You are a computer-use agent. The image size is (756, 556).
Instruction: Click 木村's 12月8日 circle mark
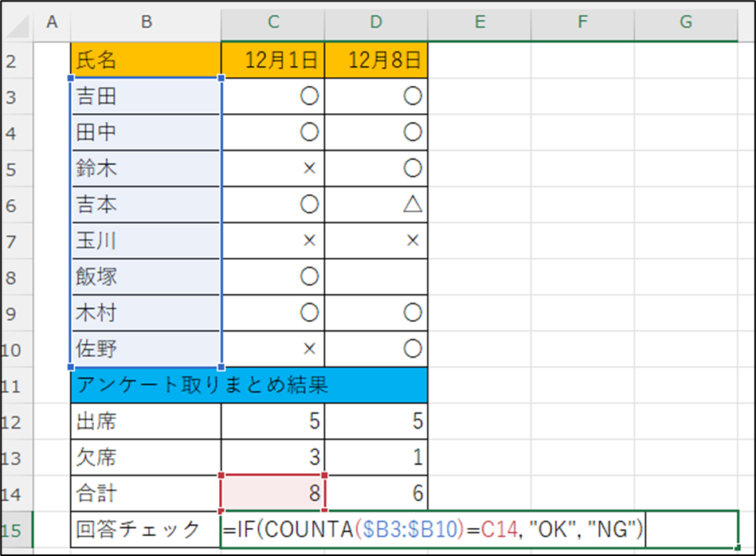(413, 312)
